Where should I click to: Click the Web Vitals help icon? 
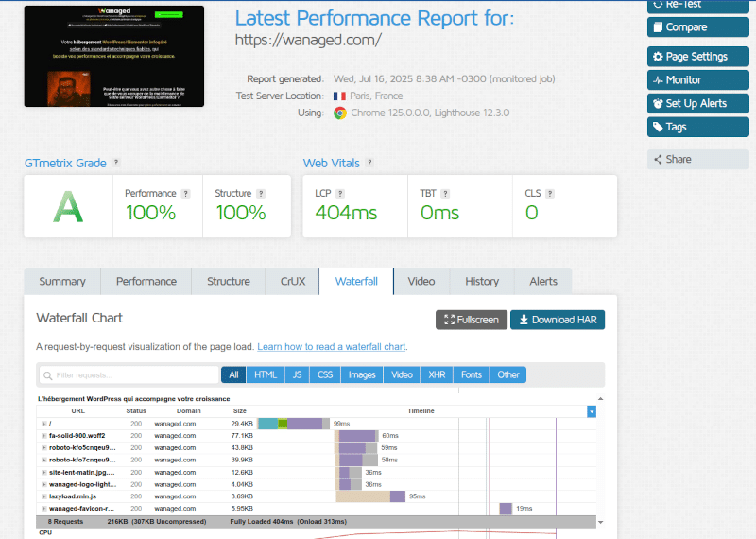(369, 163)
